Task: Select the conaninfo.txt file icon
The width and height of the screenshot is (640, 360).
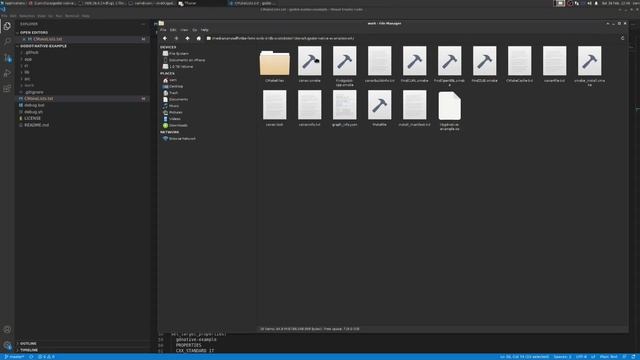Action: click(x=309, y=105)
